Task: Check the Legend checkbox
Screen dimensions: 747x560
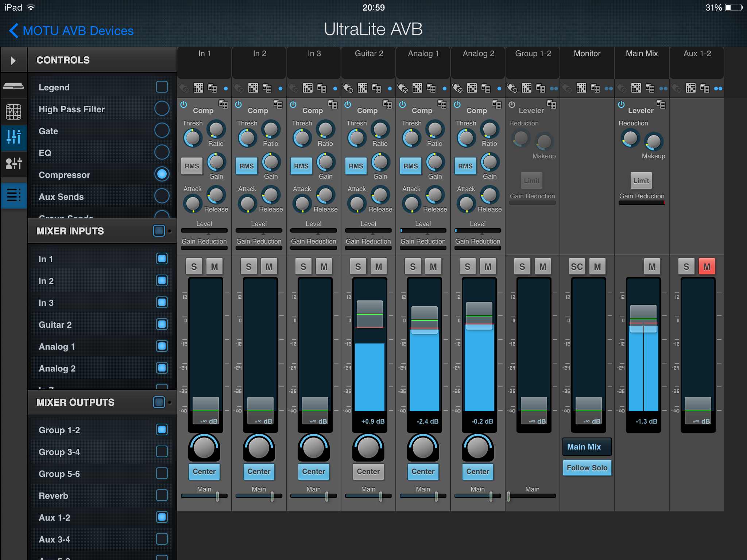Action: [x=162, y=87]
